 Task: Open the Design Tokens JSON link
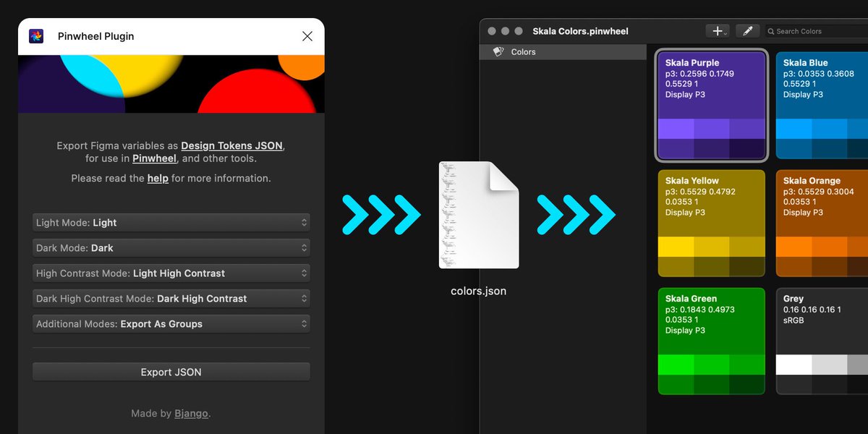pos(232,145)
